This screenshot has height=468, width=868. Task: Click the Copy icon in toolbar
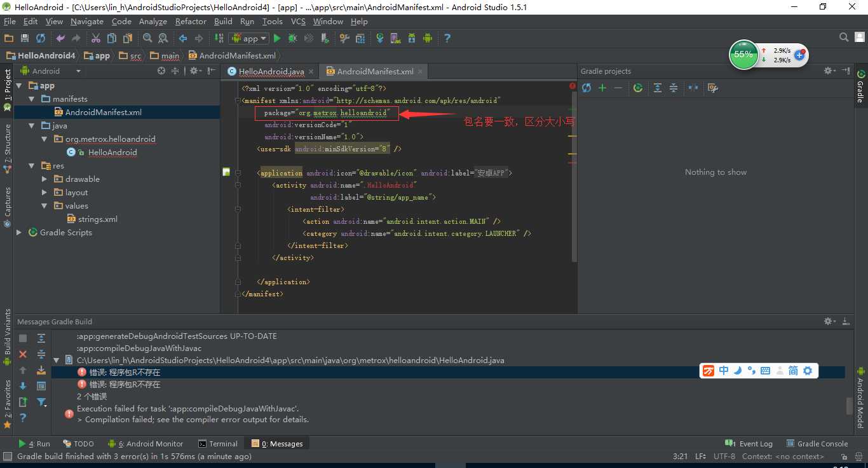click(x=112, y=38)
